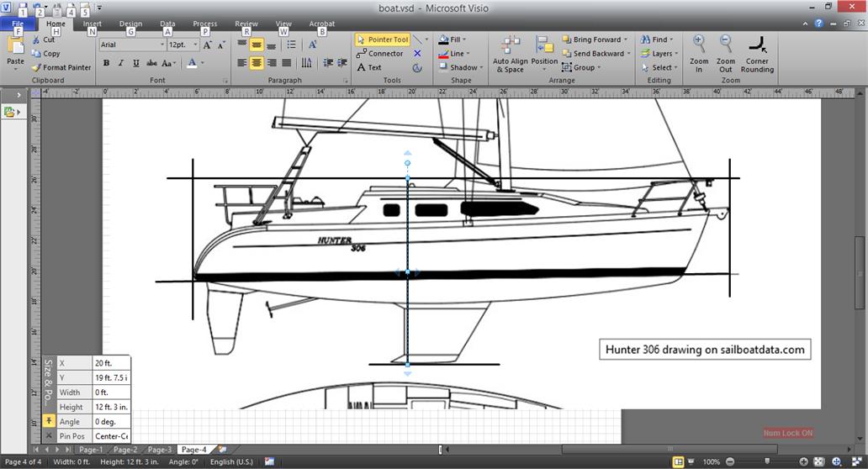Viewport: 868px width, 469px height.
Task: Open the 12pt. font size dropdown
Action: [195, 45]
